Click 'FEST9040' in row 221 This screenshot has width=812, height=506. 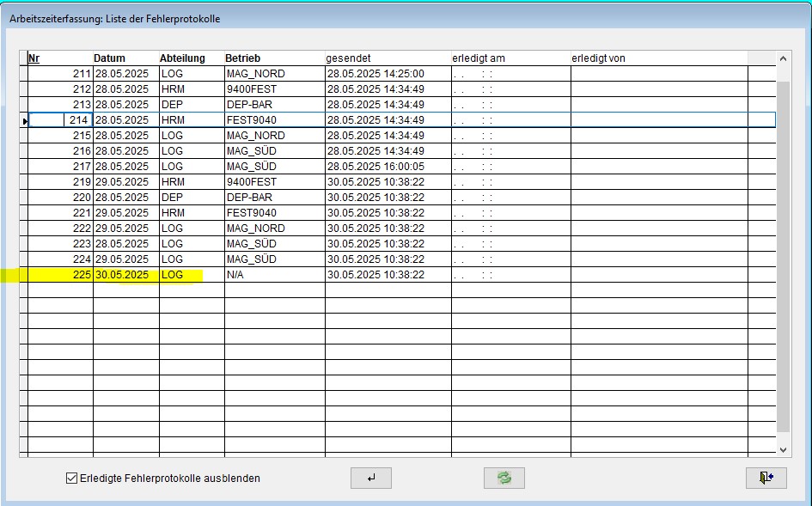[251, 213]
